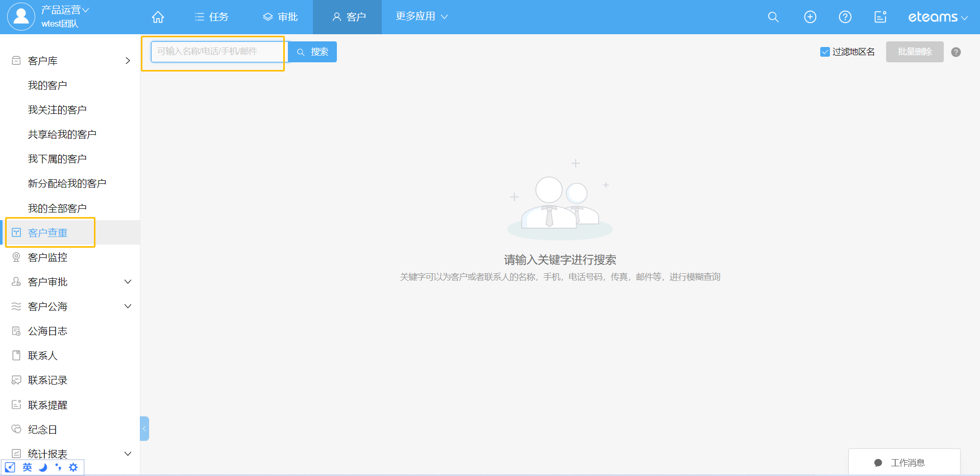The image size is (980, 476).
Task: Toggle the 过滤地区名 checkbox
Action: (x=825, y=52)
